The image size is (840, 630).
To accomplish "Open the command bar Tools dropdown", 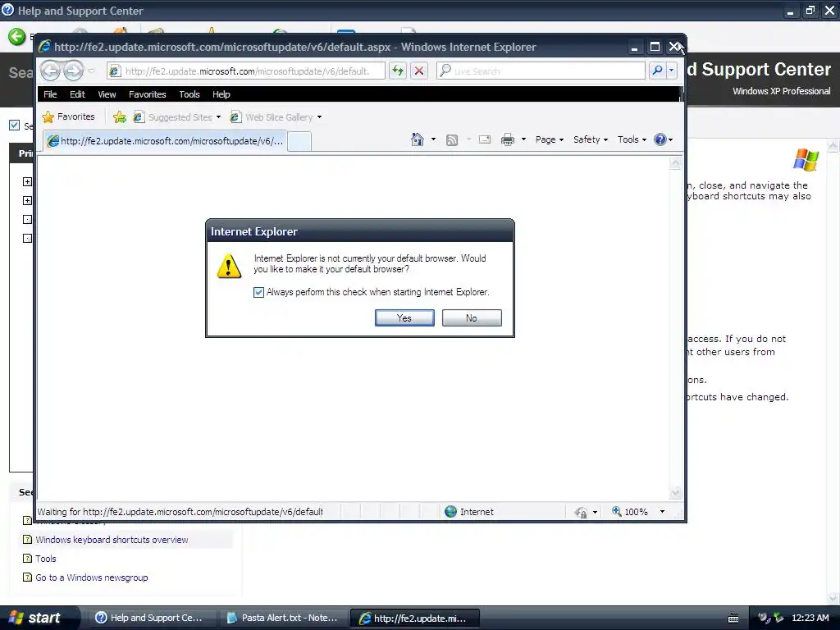I will tap(632, 139).
